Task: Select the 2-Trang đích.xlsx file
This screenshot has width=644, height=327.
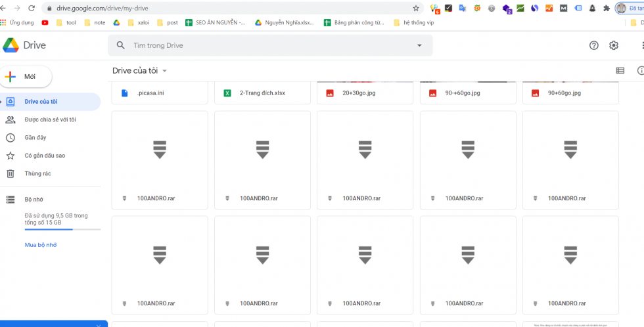Action: tap(262, 93)
